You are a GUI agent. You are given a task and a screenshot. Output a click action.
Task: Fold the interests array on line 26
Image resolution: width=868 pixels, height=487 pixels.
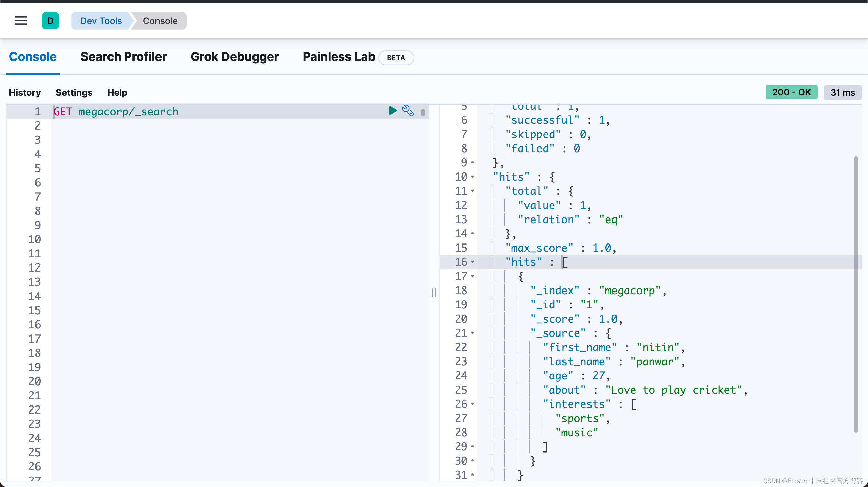click(x=473, y=404)
